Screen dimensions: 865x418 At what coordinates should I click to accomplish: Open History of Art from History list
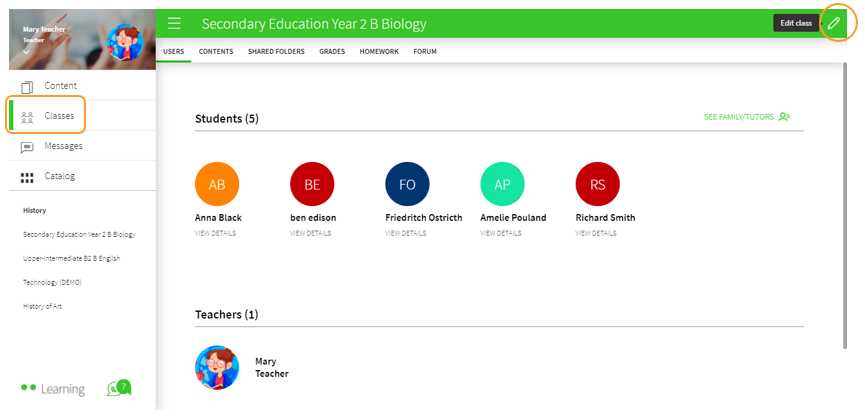(42, 306)
